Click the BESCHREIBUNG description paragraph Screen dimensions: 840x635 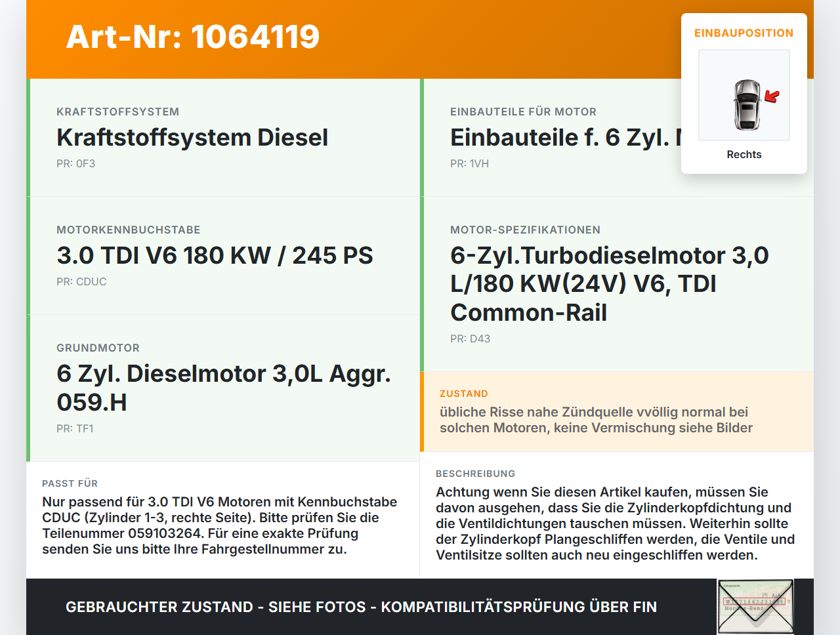[616, 523]
